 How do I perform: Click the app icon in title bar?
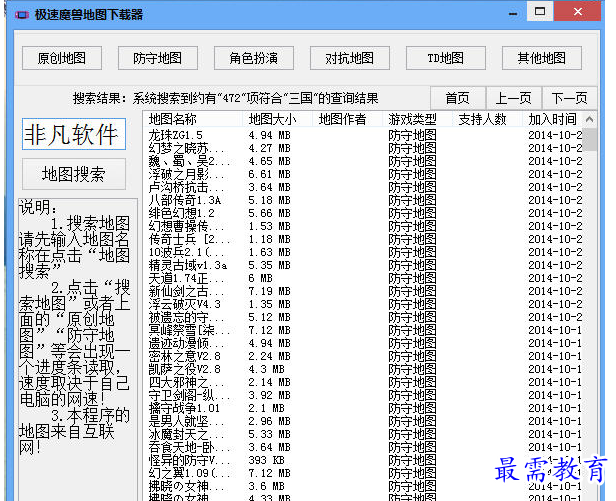[22, 15]
